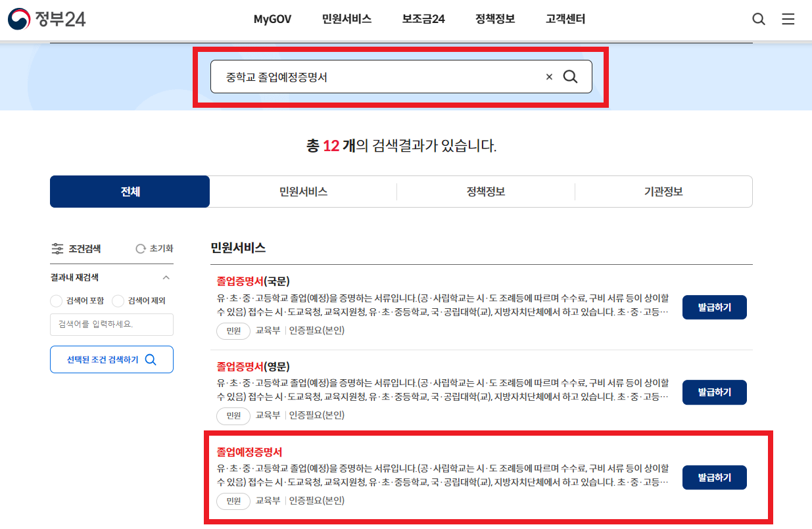Open the MyGOV menu
This screenshot has height=529, width=812.
coord(272,19)
